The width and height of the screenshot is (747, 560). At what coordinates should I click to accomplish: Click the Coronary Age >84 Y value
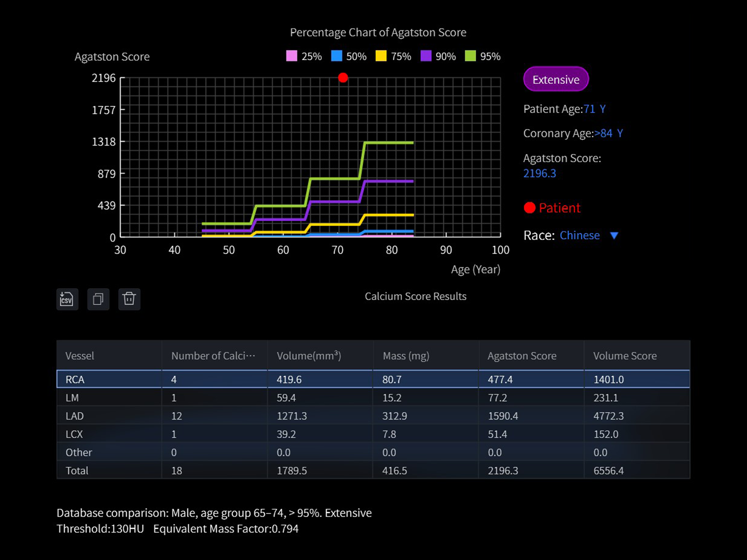(x=608, y=133)
